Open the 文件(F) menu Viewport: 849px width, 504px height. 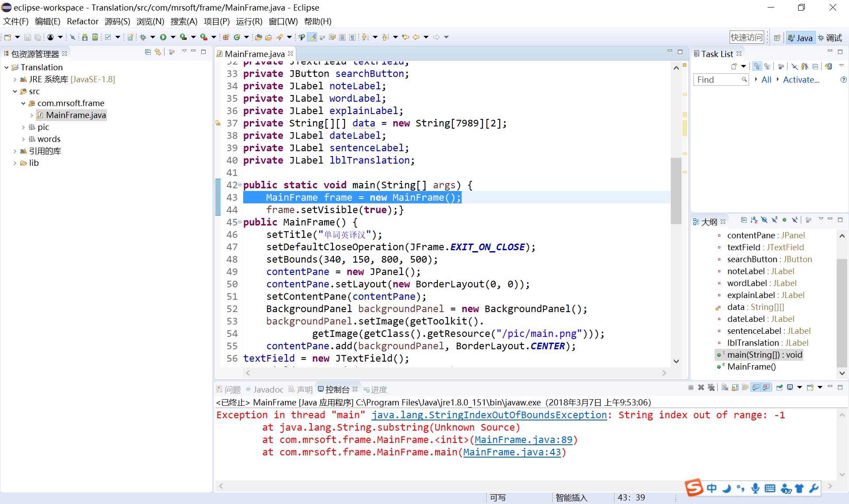(x=16, y=21)
